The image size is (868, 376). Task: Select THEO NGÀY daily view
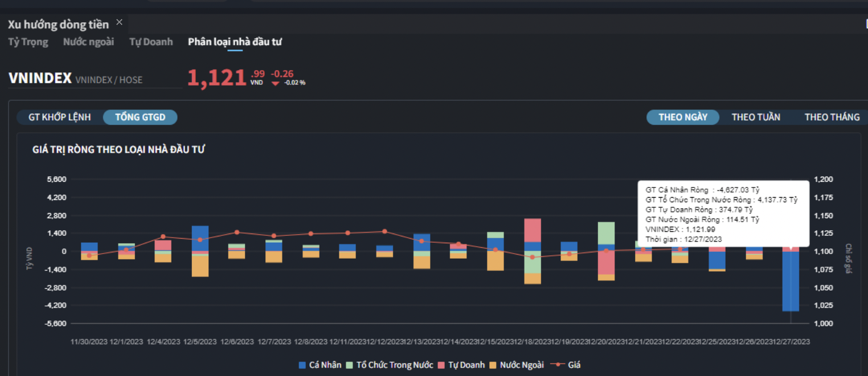click(x=683, y=117)
